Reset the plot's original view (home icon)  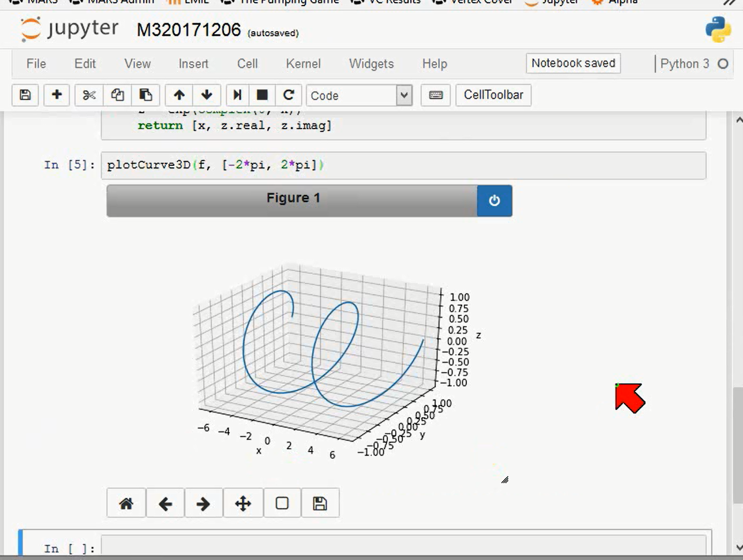click(x=126, y=503)
